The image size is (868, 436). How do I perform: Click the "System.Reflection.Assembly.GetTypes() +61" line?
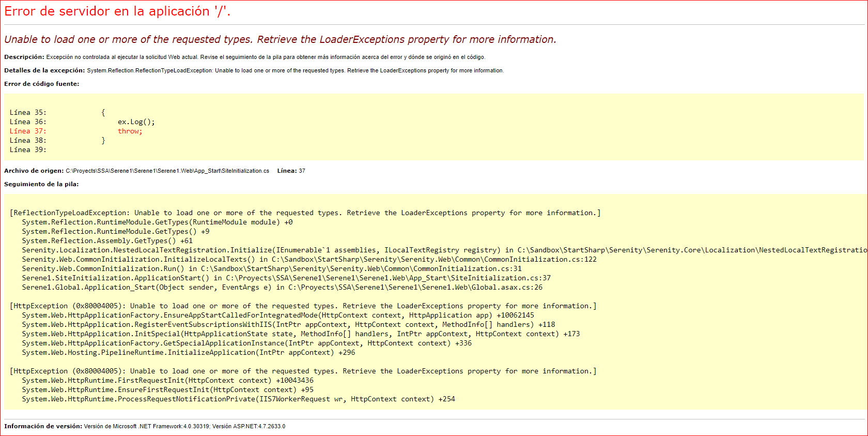(107, 240)
